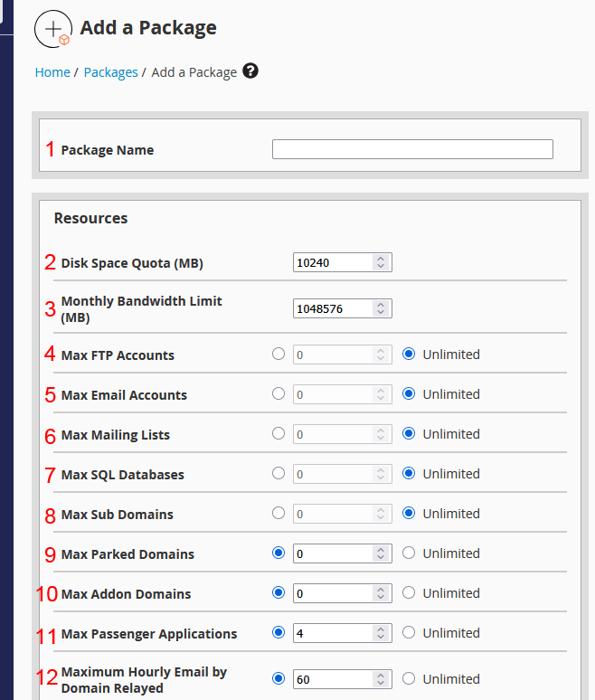Image resolution: width=595 pixels, height=700 pixels.
Task: Select Unlimited for Maximum Hourly Email Relayed
Action: (x=409, y=678)
